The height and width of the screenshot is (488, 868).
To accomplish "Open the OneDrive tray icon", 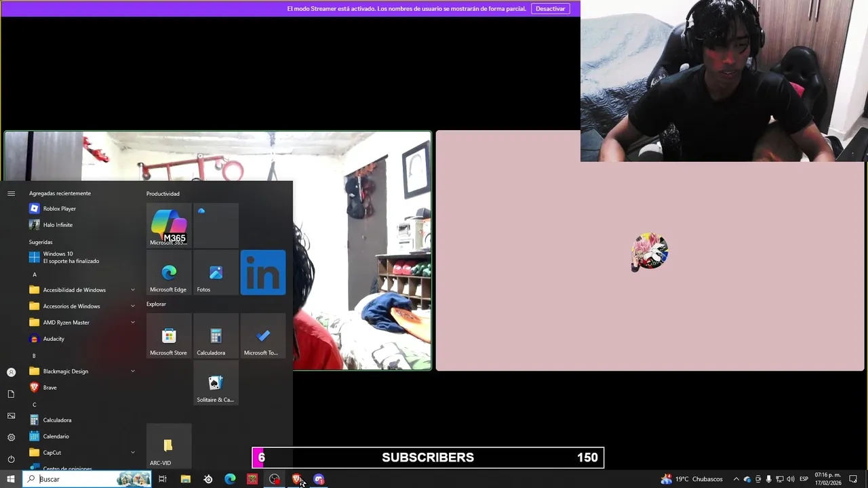I will pos(747,479).
